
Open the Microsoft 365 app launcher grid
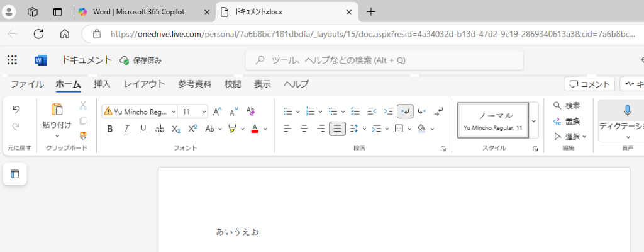(12, 60)
